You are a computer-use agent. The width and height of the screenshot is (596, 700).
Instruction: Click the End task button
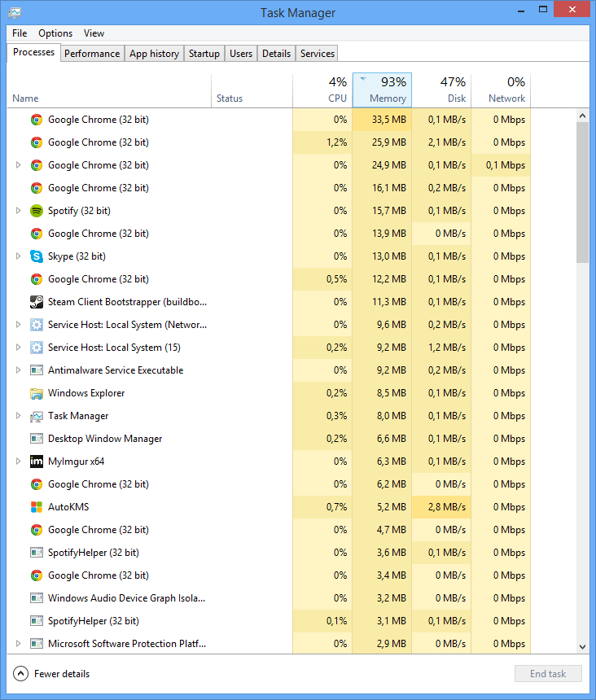(548, 674)
